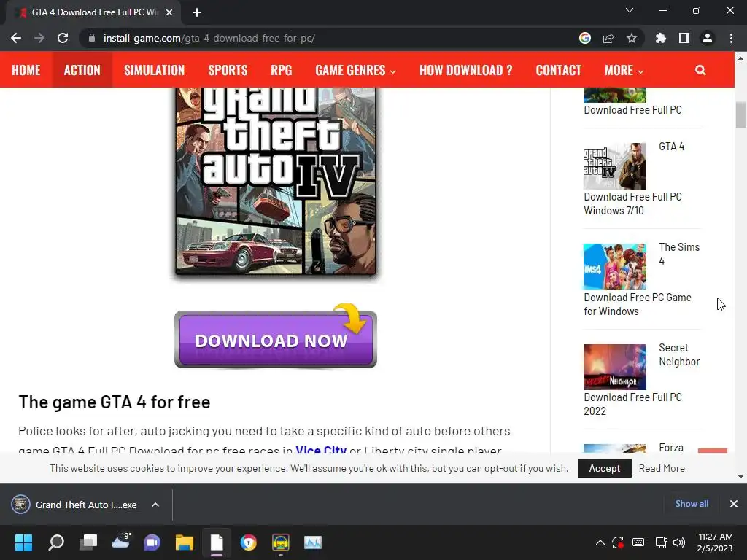The width and height of the screenshot is (747, 560).
Task: Show all downloads
Action: [x=692, y=504]
